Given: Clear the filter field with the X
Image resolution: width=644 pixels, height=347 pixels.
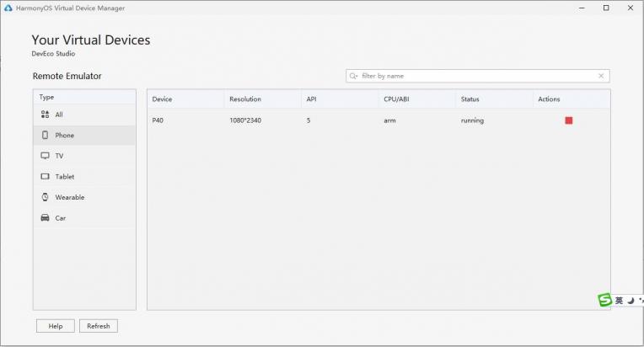Looking at the screenshot, I should pos(601,76).
